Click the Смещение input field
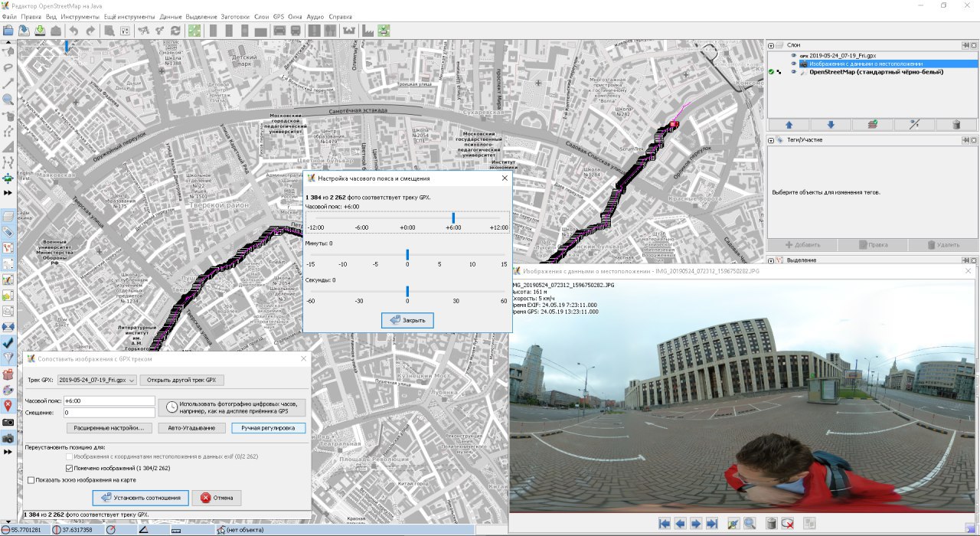The width and height of the screenshot is (980, 536). tap(109, 413)
